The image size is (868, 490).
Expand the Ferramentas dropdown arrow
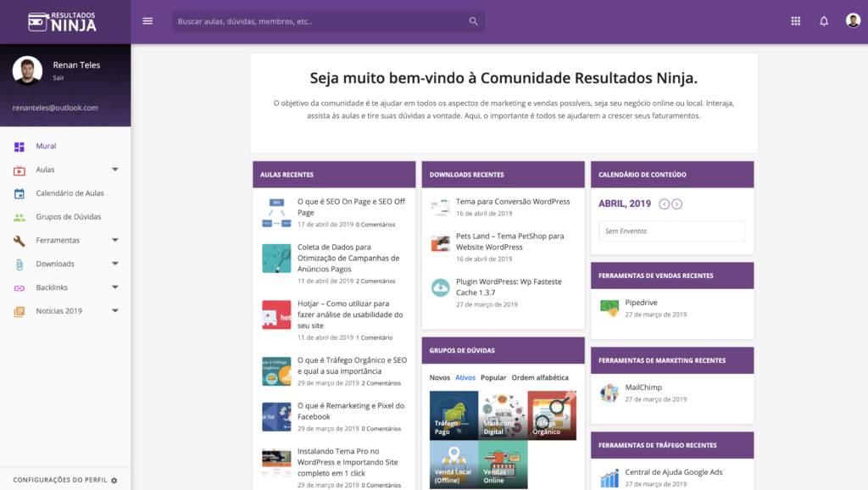click(118, 240)
